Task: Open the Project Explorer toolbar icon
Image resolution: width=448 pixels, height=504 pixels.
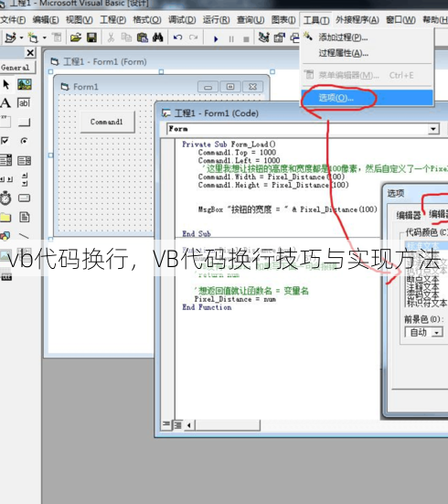Action: 264,38
